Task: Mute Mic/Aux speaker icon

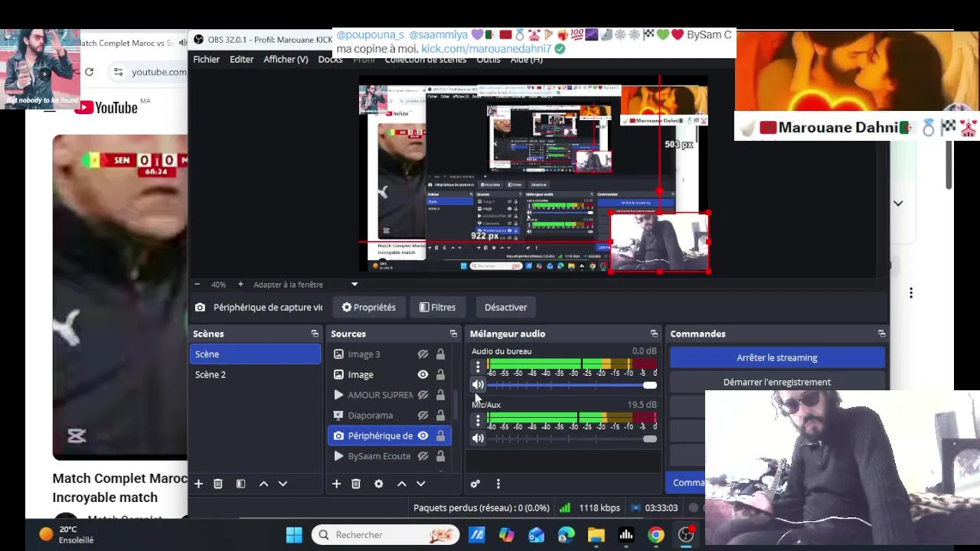Action: click(478, 439)
